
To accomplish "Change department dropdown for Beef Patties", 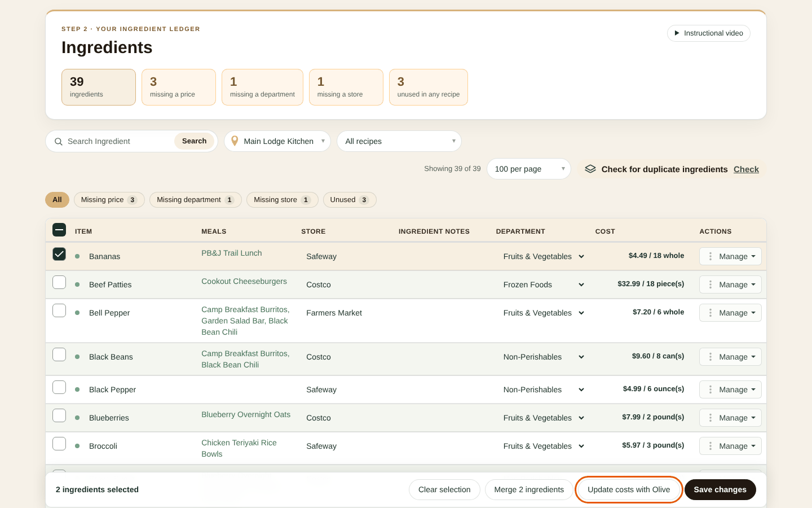I will coord(544,284).
